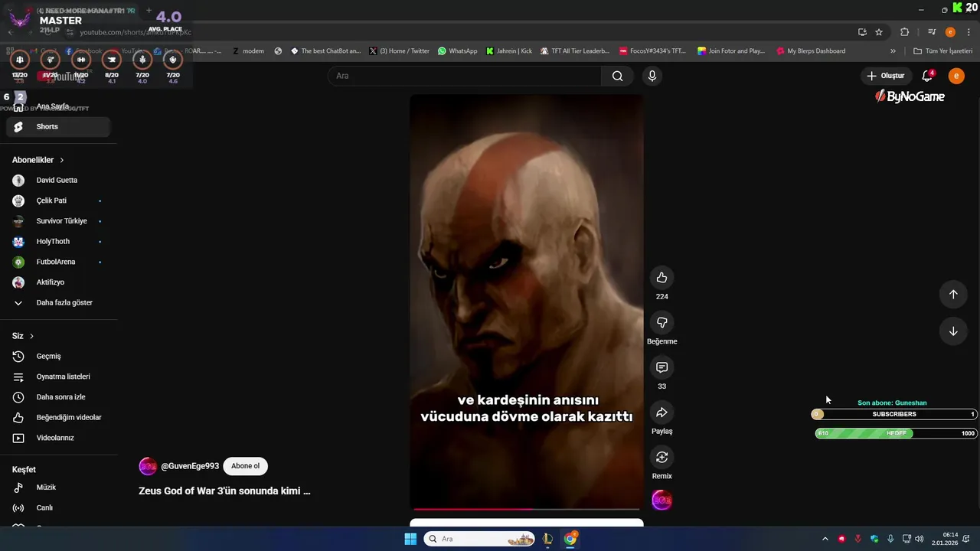Open the Remix option
Image resolution: width=980 pixels, height=551 pixels.
tap(661, 457)
